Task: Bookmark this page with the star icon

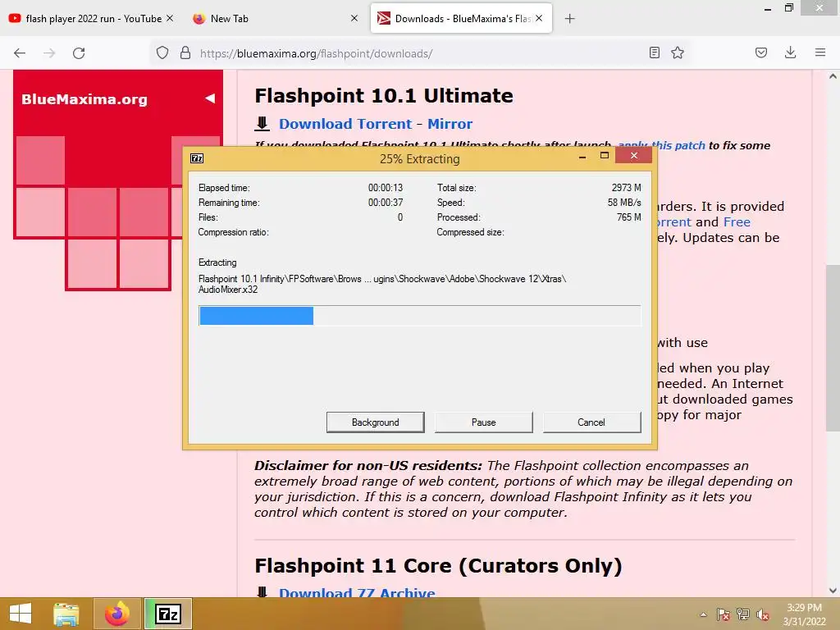Action: (678, 52)
